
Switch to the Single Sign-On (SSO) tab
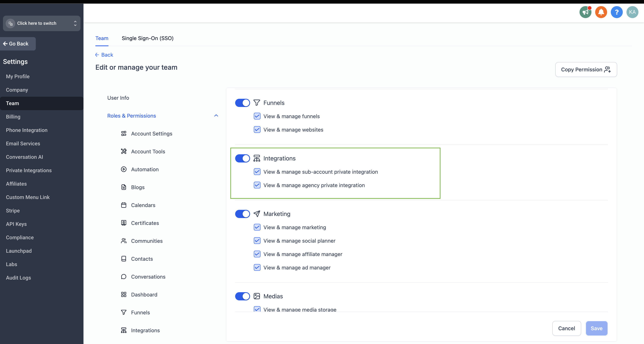148,38
